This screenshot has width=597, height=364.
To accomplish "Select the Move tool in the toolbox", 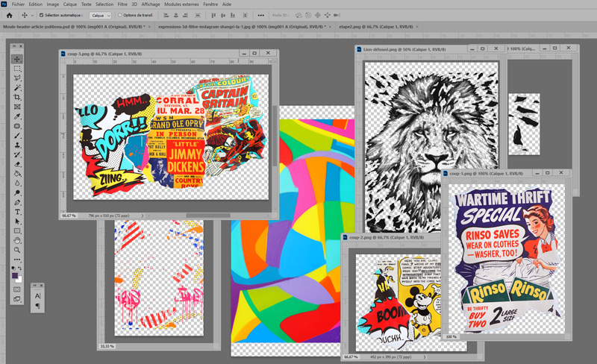I will [17, 59].
